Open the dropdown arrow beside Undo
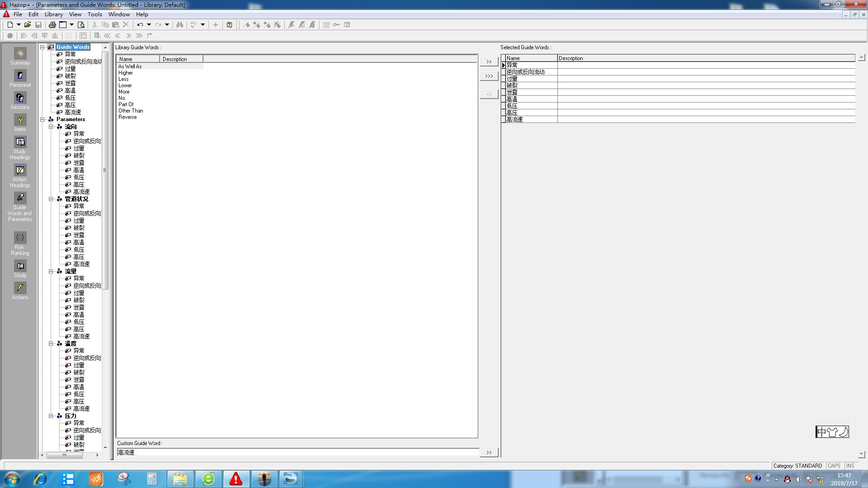Screen dimensions: 868x488 click(149, 25)
